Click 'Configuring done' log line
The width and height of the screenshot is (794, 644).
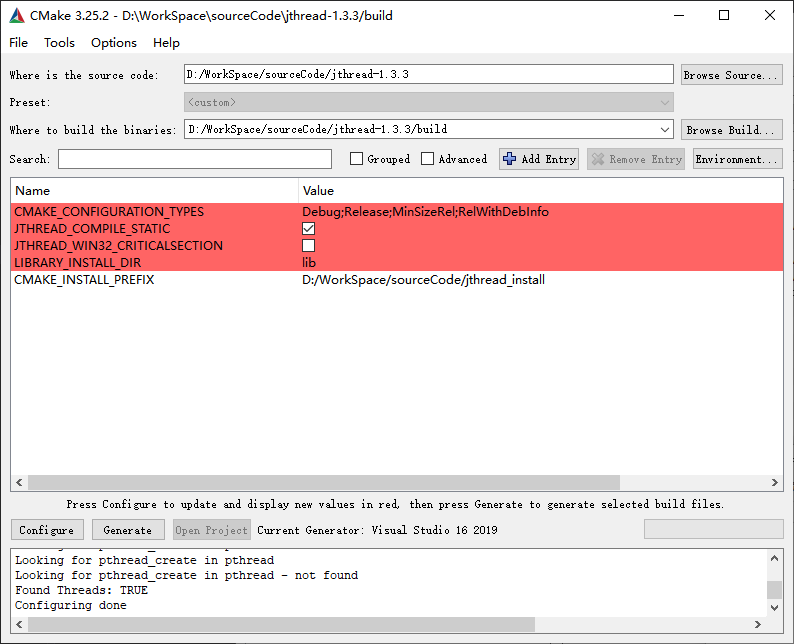tap(71, 606)
